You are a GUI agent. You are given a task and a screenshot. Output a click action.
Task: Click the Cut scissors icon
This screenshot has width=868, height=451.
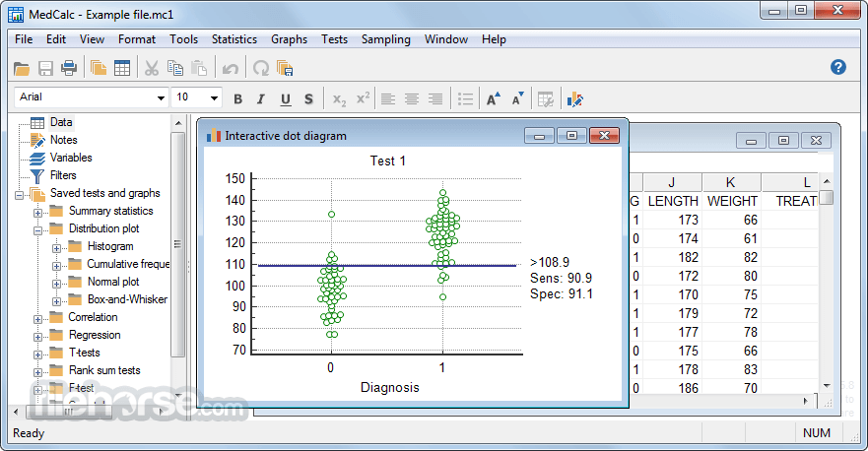coord(151,68)
